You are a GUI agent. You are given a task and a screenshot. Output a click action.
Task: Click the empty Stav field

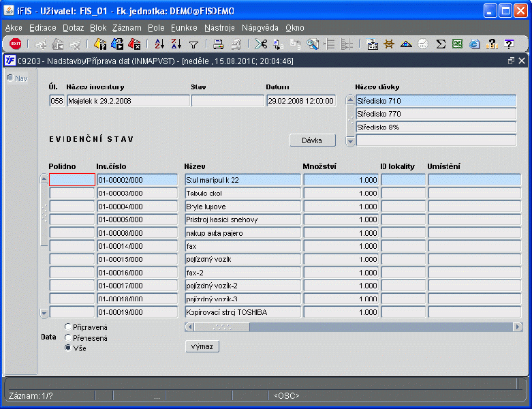coord(228,101)
